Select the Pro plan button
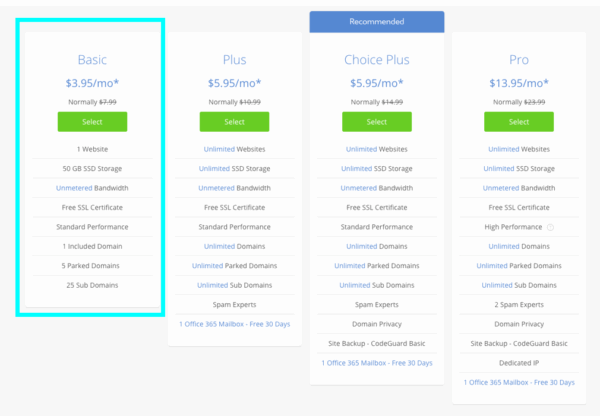The height and width of the screenshot is (416, 600). [x=519, y=122]
